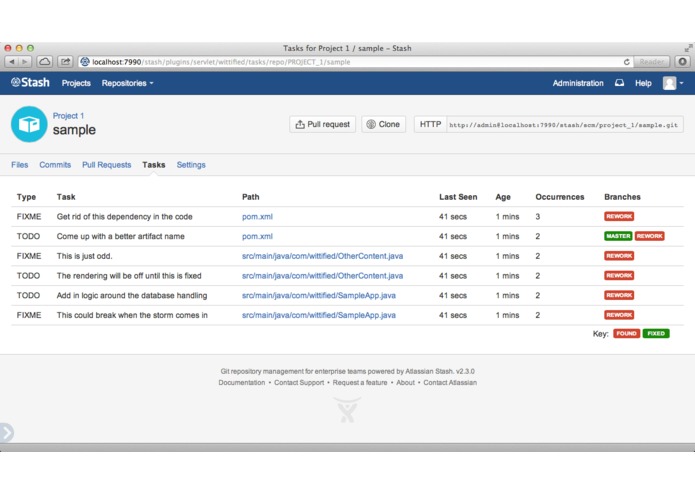The height and width of the screenshot is (494, 695).
Task: Click the Reader button in address bar
Action: click(651, 62)
